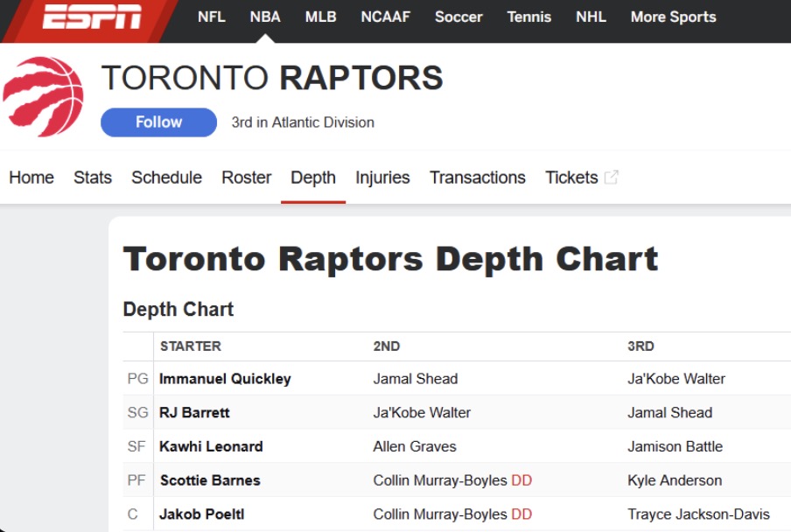Screen dimensions: 791x532
Task: Click the Toronto Raptors team logo
Action: pyautogui.click(x=44, y=96)
